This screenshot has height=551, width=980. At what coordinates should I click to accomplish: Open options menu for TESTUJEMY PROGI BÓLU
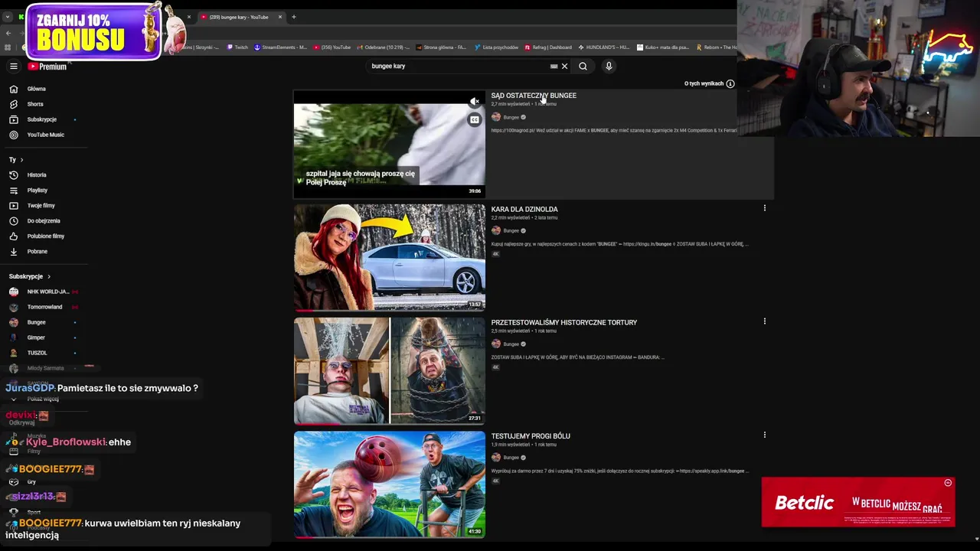click(764, 435)
